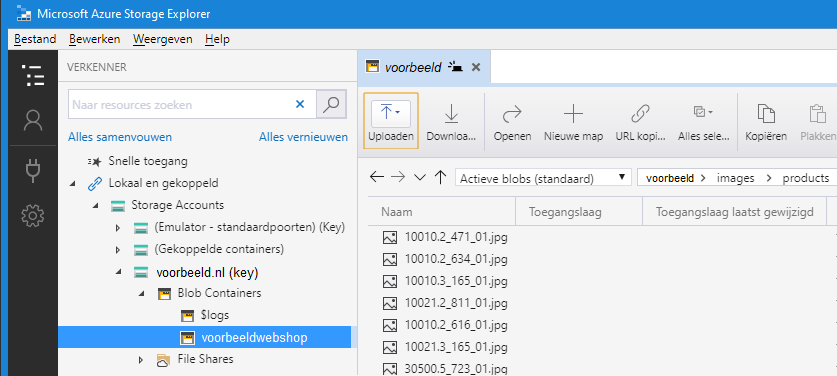Select file 10010.2_616_01.jpg
Screen dimensions: 837x376
456,325
